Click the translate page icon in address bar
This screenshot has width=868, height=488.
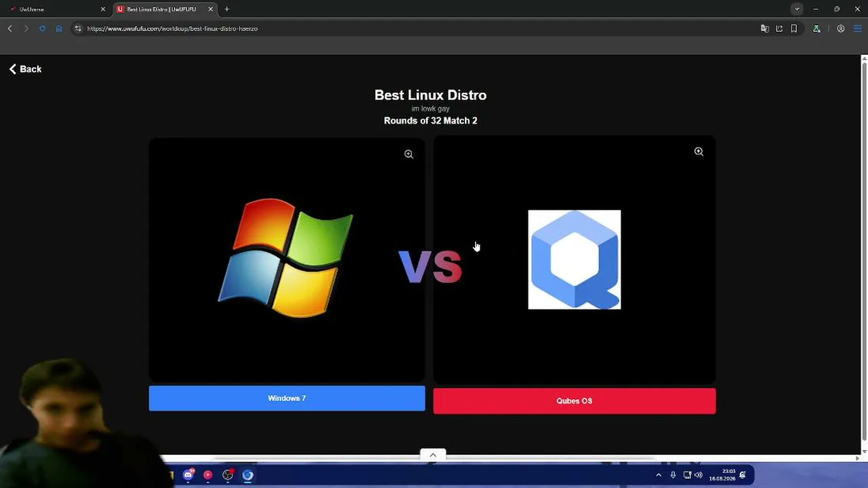765,28
